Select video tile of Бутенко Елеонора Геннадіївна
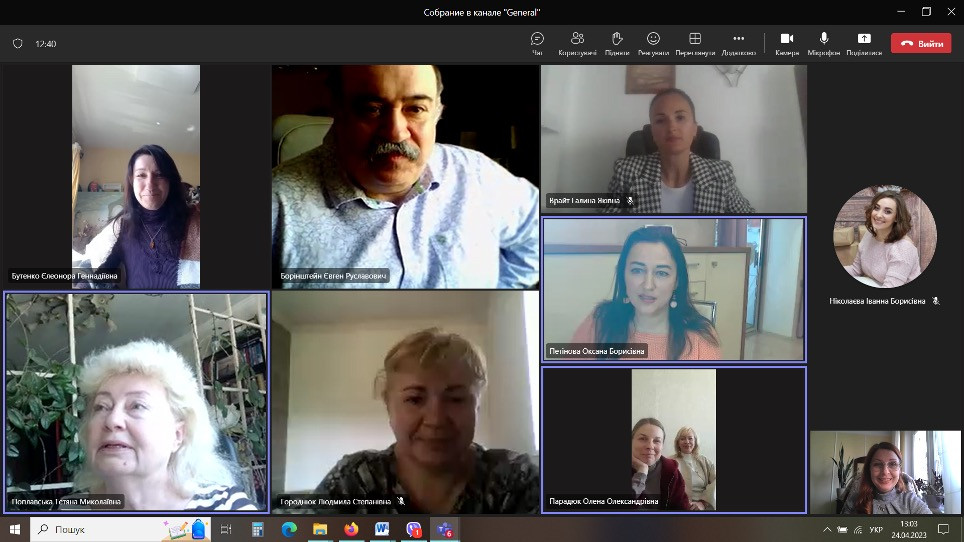Screen dimensions: 964x542 (136, 176)
